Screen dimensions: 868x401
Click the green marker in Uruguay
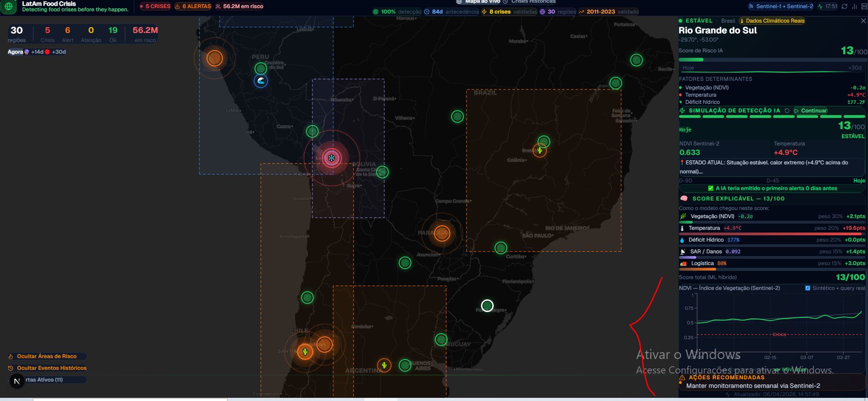(441, 339)
